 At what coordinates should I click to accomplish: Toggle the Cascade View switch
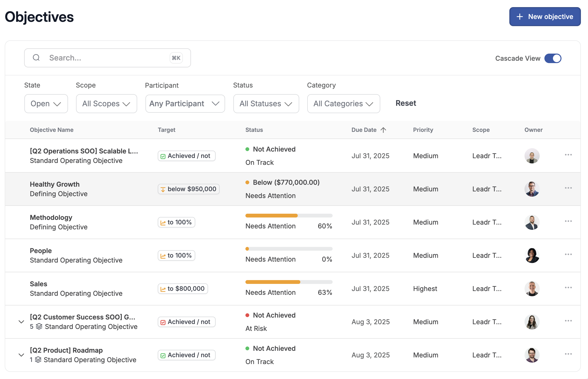(x=553, y=58)
